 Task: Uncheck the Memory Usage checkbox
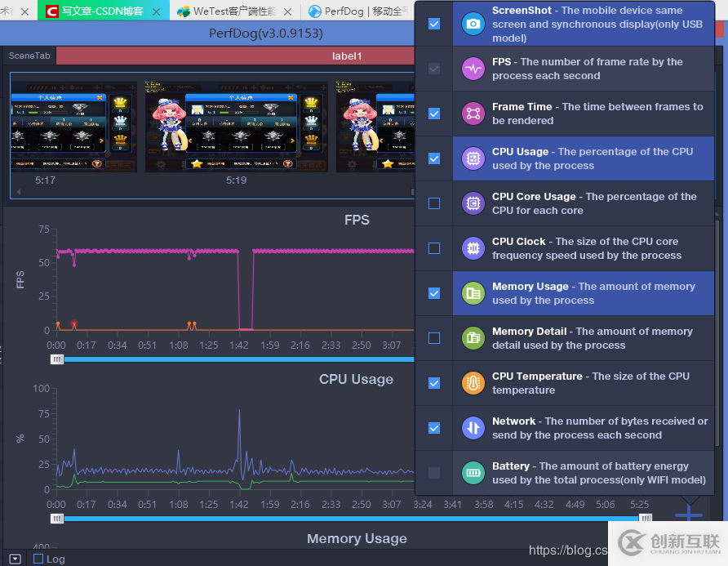coord(434,293)
